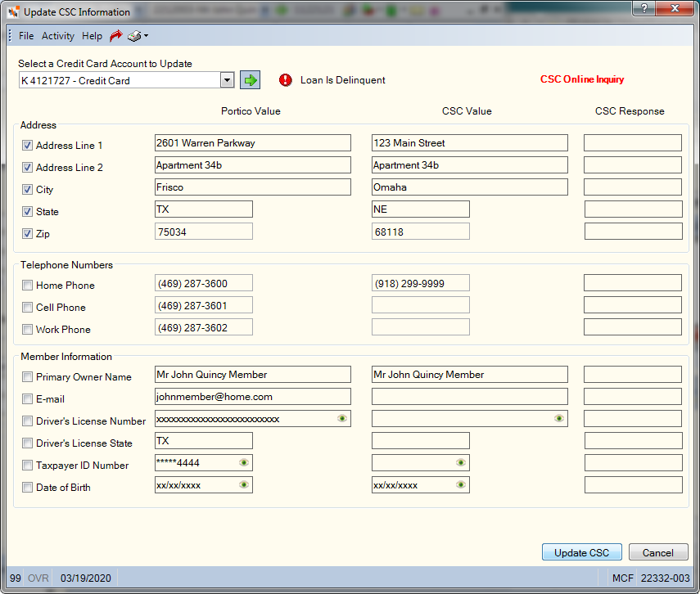Image resolution: width=700 pixels, height=594 pixels.
Task: Click the Portico Address Line 1 field
Action: pos(253,143)
